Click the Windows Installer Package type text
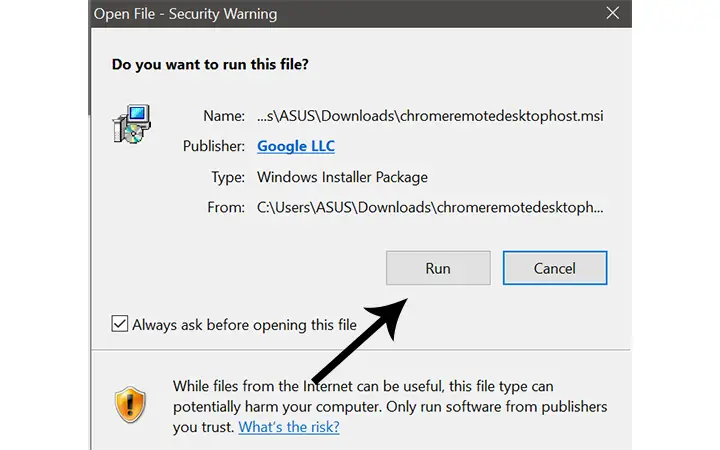The width and height of the screenshot is (720, 450). pyautogui.click(x=342, y=177)
